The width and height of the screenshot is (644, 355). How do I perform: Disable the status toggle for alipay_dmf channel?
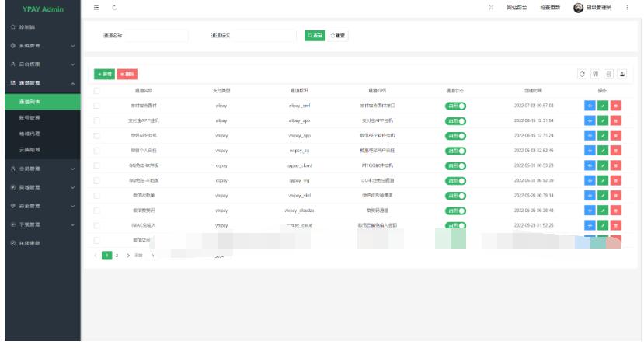click(455, 106)
